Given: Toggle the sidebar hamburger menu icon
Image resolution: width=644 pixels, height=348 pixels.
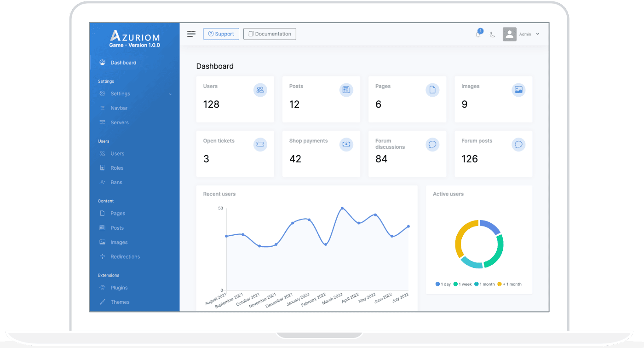Looking at the screenshot, I should pyautogui.click(x=191, y=34).
